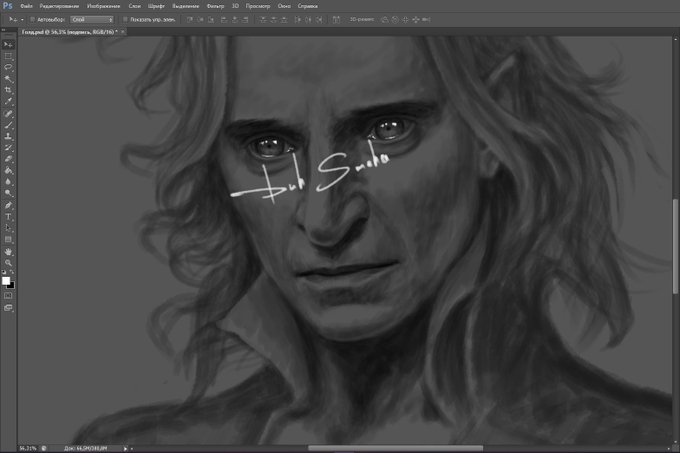
Task: Click the vertical scrollbar thumb
Action: [x=675, y=246]
